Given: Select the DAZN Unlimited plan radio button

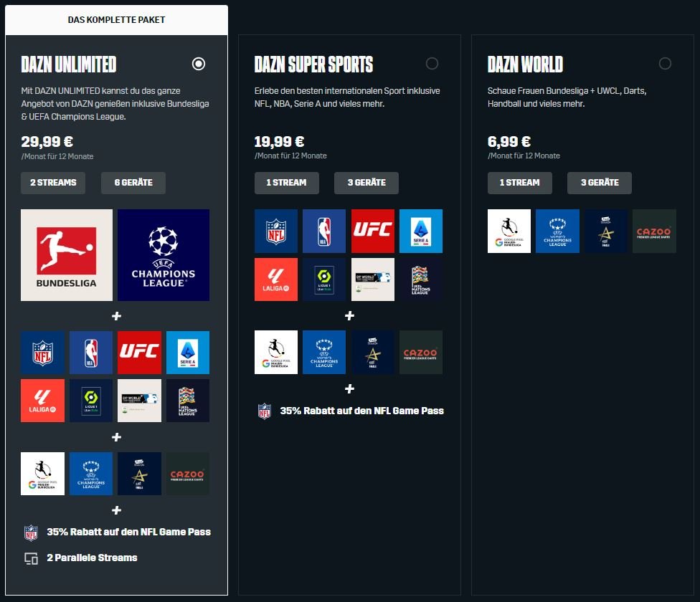Looking at the screenshot, I should coord(199,64).
